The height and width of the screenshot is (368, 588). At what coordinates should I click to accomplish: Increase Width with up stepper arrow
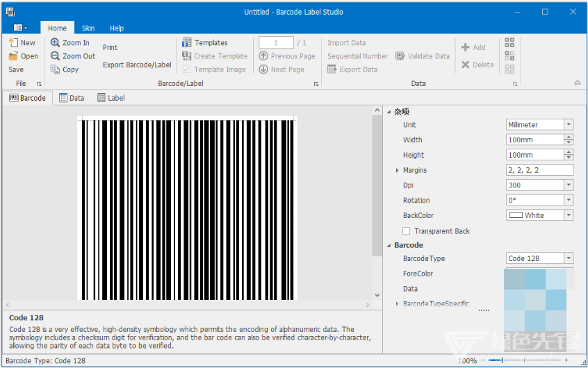pos(569,137)
